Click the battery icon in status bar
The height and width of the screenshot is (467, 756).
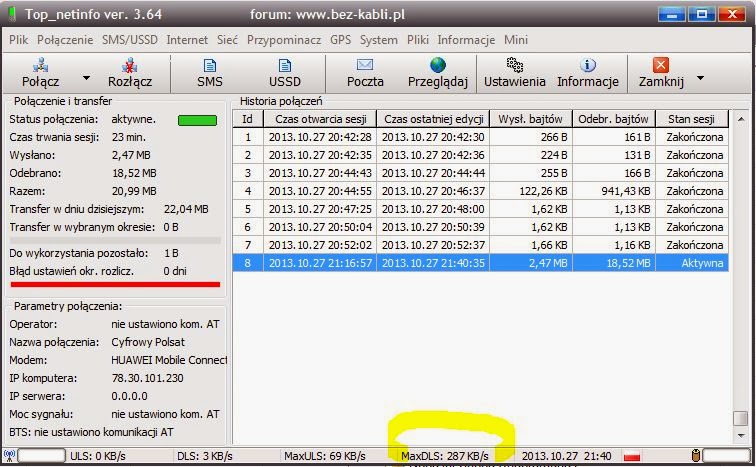tap(695, 455)
